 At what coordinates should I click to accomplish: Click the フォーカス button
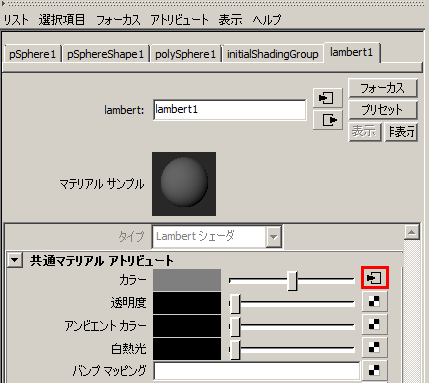tap(383, 88)
